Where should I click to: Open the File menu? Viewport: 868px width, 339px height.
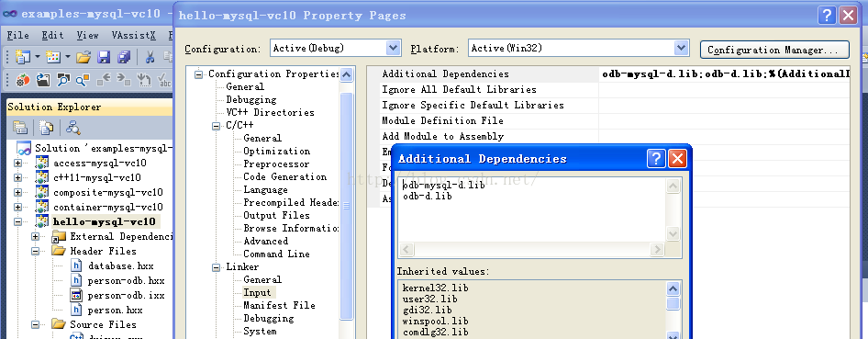pyautogui.click(x=17, y=36)
